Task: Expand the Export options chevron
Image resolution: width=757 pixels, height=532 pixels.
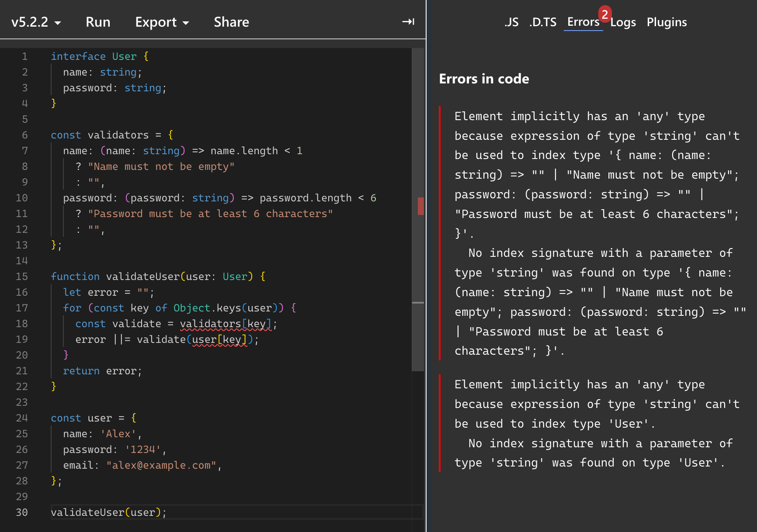Action: click(187, 24)
